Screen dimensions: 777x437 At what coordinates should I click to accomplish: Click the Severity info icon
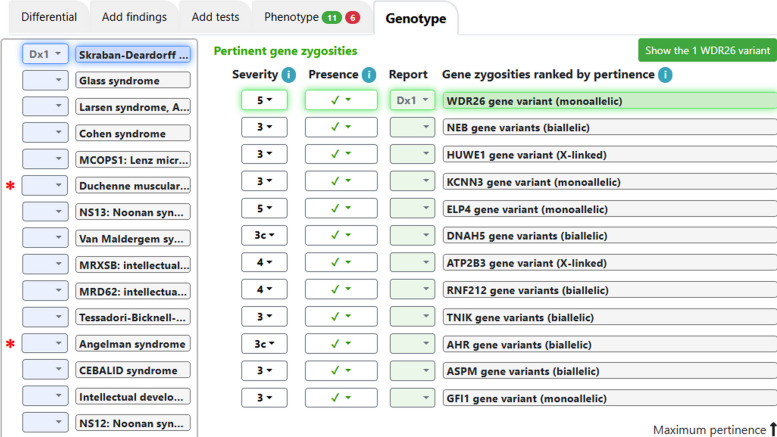pyautogui.click(x=288, y=75)
